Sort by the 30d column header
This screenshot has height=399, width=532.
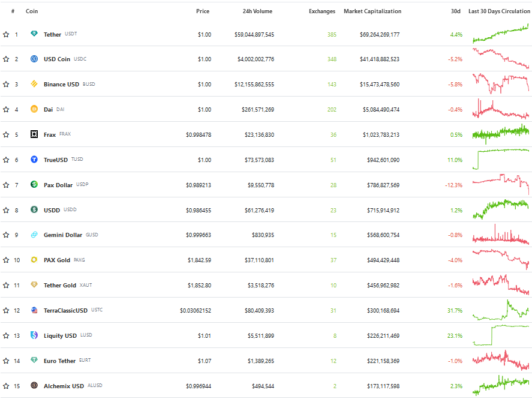pyautogui.click(x=456, y=11)
